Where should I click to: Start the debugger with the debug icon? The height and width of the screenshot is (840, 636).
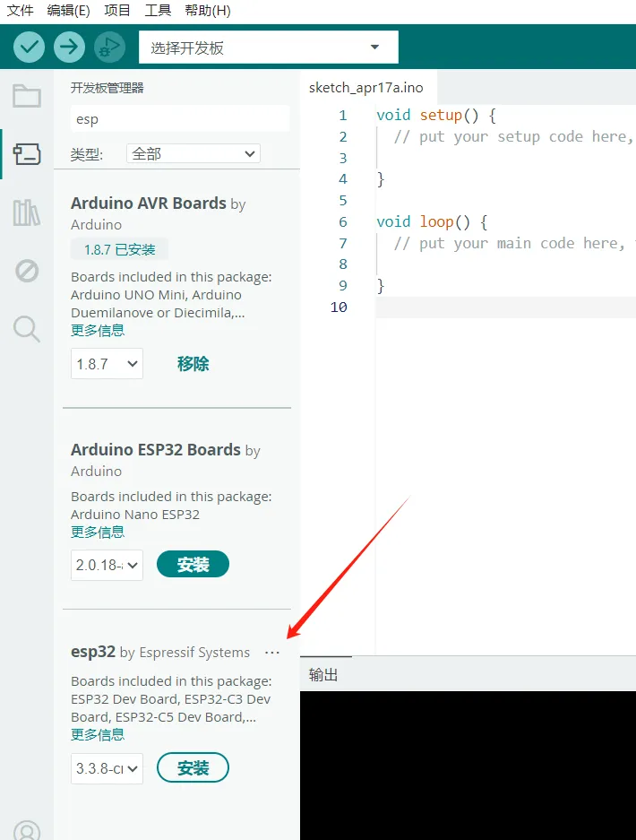pyautogui.click(x=109, y=47)
